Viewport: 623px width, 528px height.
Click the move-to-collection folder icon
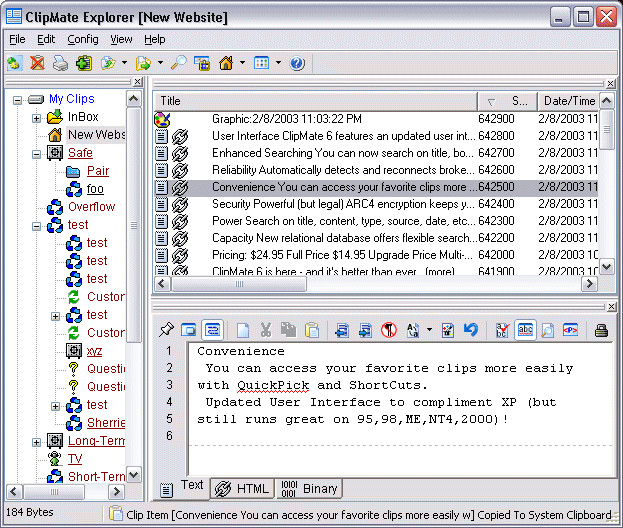tap(108, 63)
